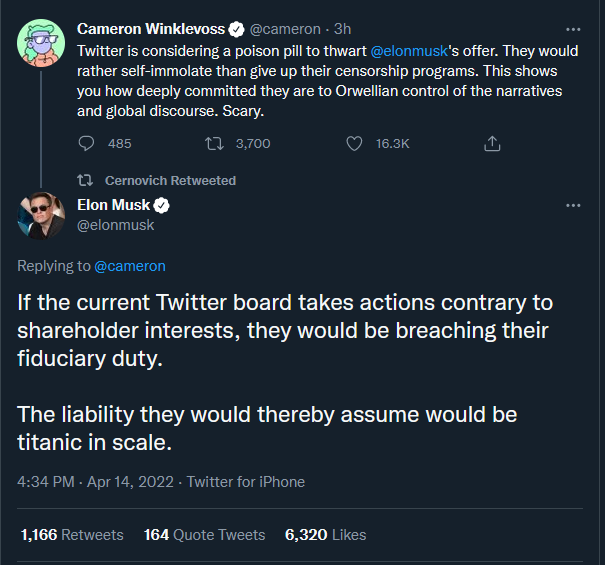
Task: Open Cameron Winklevoss's profile name
Action: (x=150, y=29)
